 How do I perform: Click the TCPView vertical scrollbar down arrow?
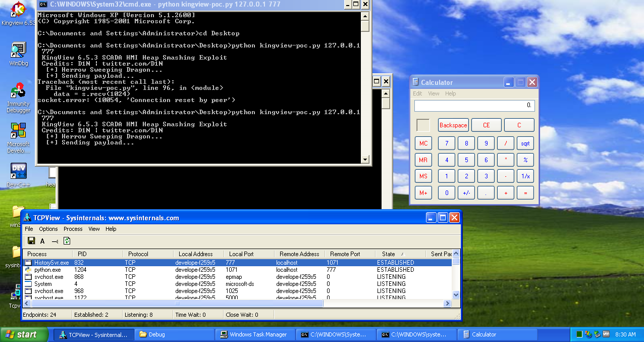tap(456, 295)
